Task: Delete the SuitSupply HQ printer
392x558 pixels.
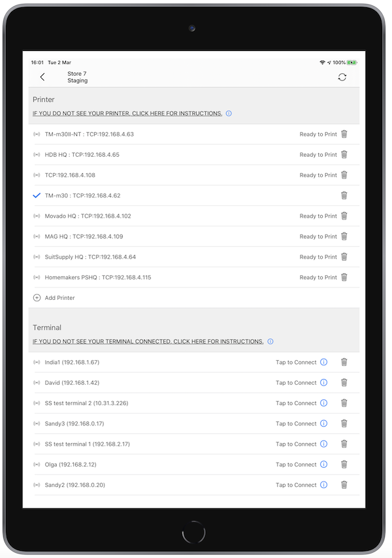Action: coord(344,257)
